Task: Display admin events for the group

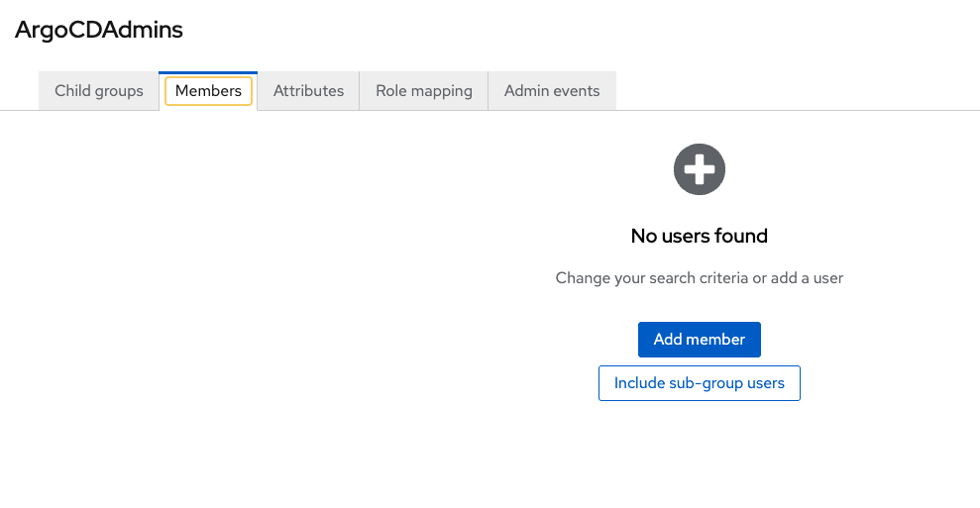Action: [552, 91]
